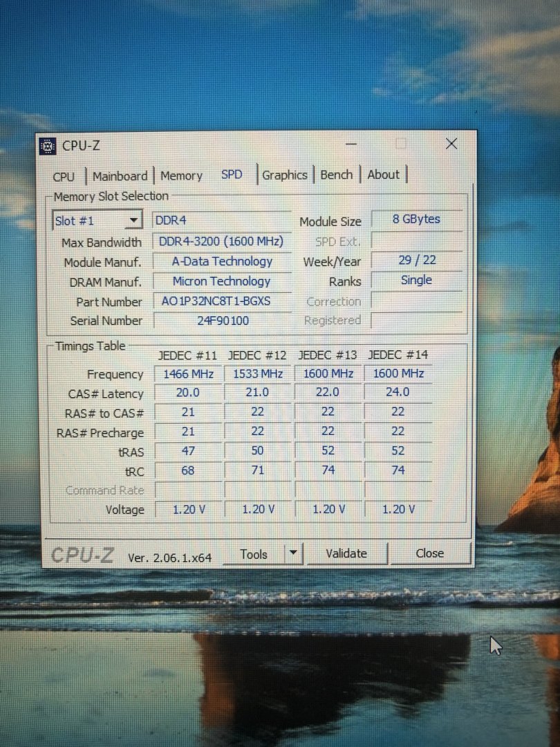Close CPU-Z with the X button
Viewport: 560px width, 747px height.
tap(451, 143)
